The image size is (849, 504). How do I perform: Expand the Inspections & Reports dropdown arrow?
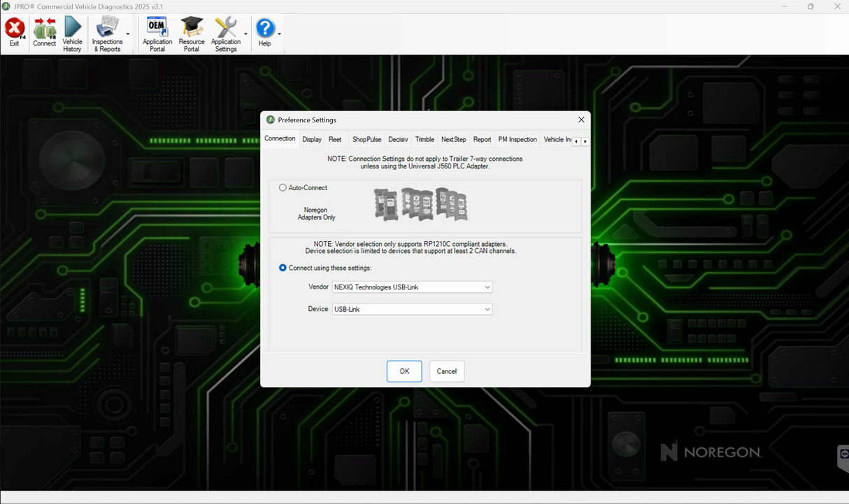(128, 34)
